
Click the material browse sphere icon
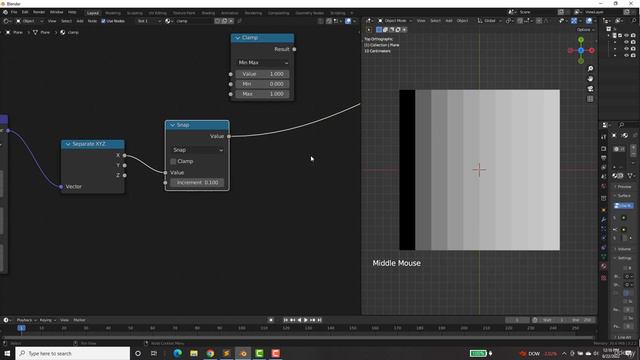(168, 21)
